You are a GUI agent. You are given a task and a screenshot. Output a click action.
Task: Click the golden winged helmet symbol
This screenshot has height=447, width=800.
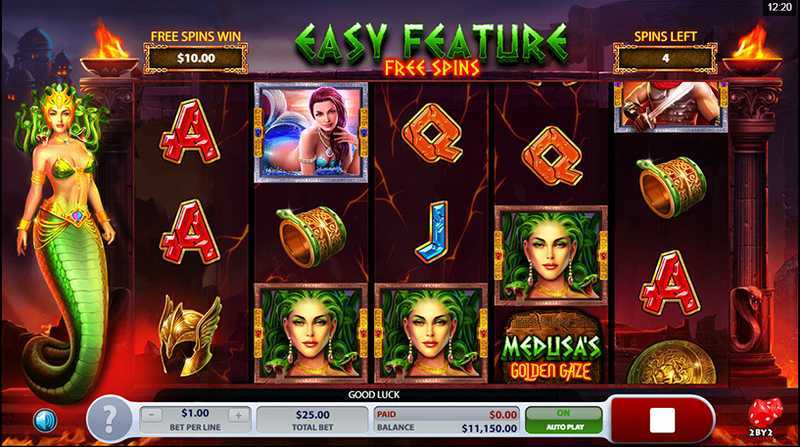[190, 335]
